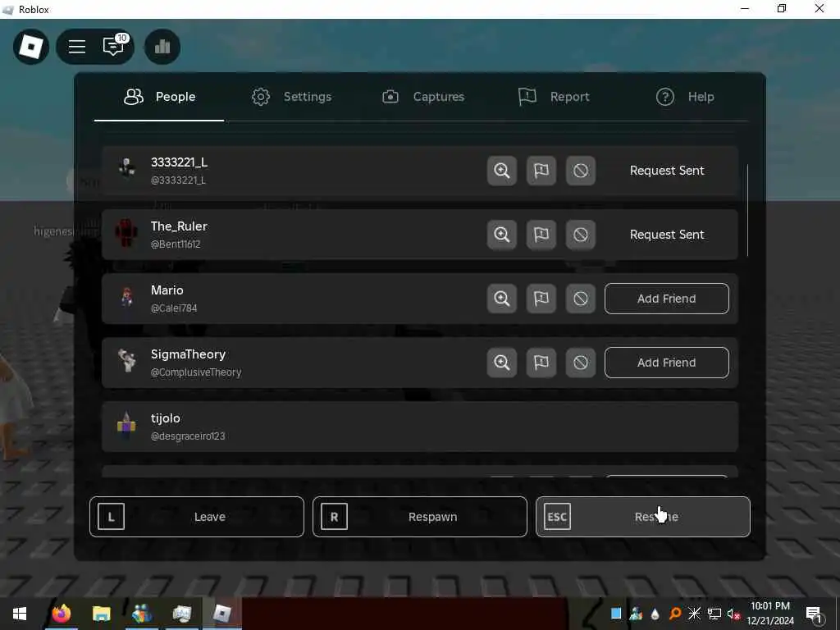Add SigmaTheory as a friend
This screenshot has height=630, width=840.
click(x=666, y=363)
